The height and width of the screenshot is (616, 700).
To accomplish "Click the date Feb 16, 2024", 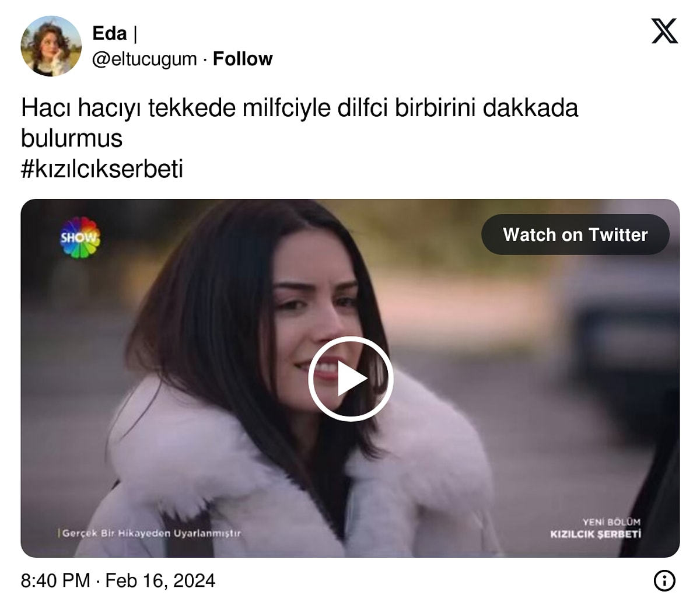I will (160, 580).
